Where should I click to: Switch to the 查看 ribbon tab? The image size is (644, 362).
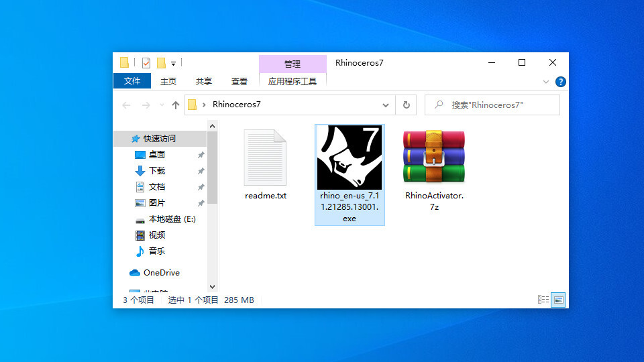(x=239, y=81)
